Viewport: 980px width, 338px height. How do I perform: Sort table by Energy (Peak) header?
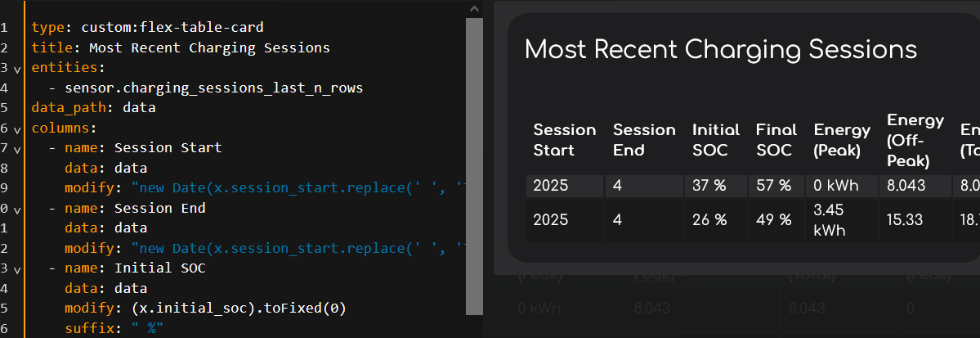(842, 140)
